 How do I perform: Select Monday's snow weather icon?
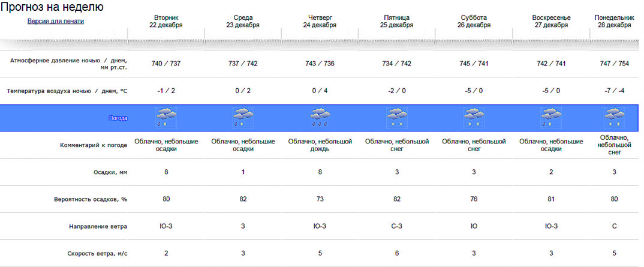(x=615, y=118)
